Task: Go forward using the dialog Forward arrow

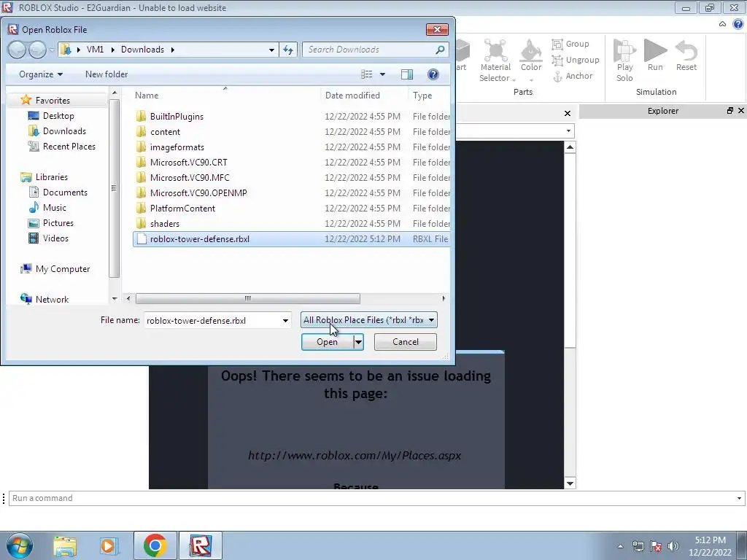Action: click(37, 50)
